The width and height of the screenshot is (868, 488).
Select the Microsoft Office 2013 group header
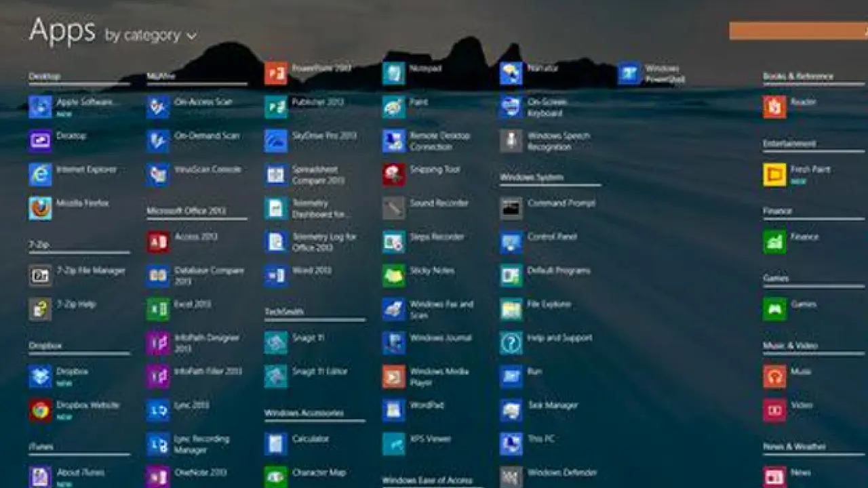coord(186,211)
